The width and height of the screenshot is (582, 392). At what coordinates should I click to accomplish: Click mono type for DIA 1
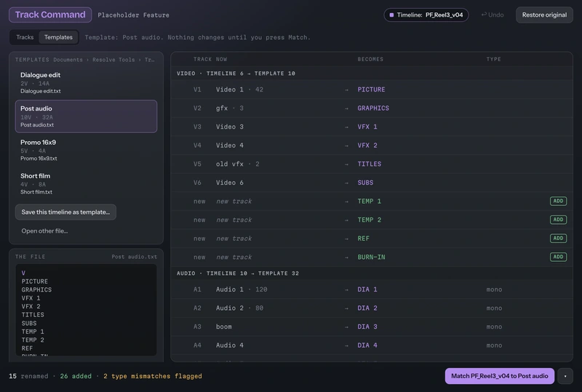coord(494,289)
